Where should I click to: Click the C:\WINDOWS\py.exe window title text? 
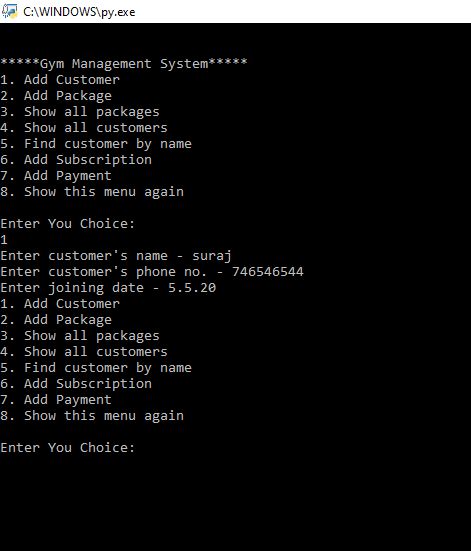tap(79, 12)
